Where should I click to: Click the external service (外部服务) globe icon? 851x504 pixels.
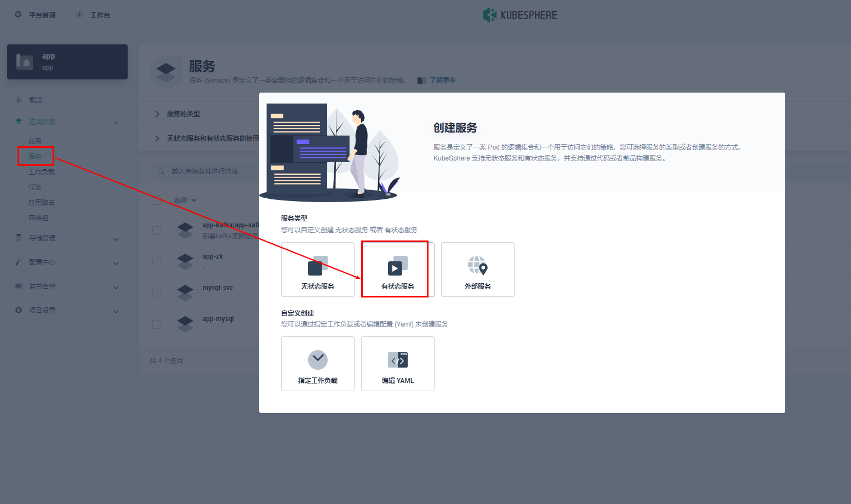(478, 266)
